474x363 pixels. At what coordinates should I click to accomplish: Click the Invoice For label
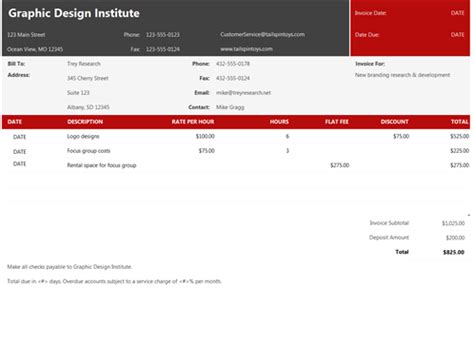point(370,64)
